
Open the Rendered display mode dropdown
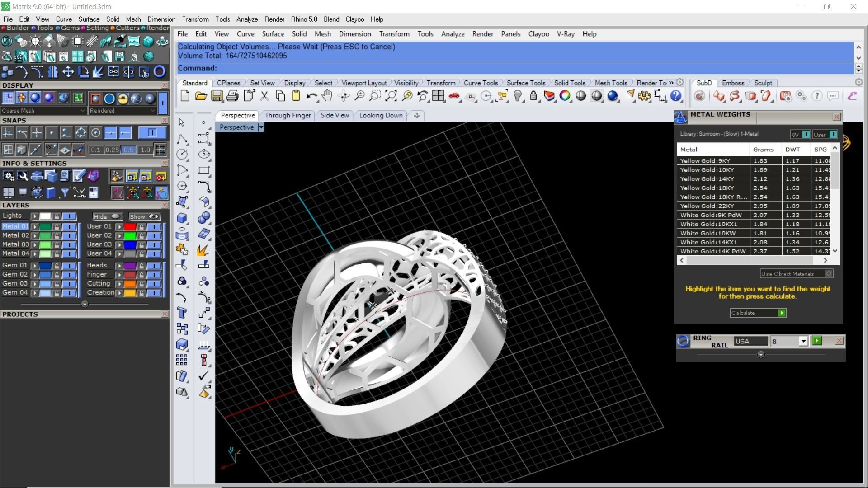123,111
